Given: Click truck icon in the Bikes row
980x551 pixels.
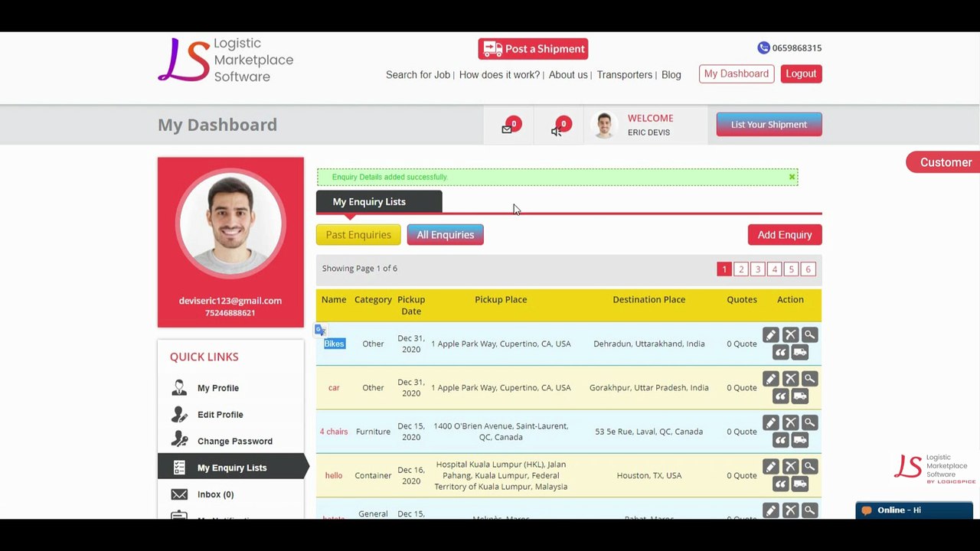Looking at the screenshot, I should pos(800,353).
